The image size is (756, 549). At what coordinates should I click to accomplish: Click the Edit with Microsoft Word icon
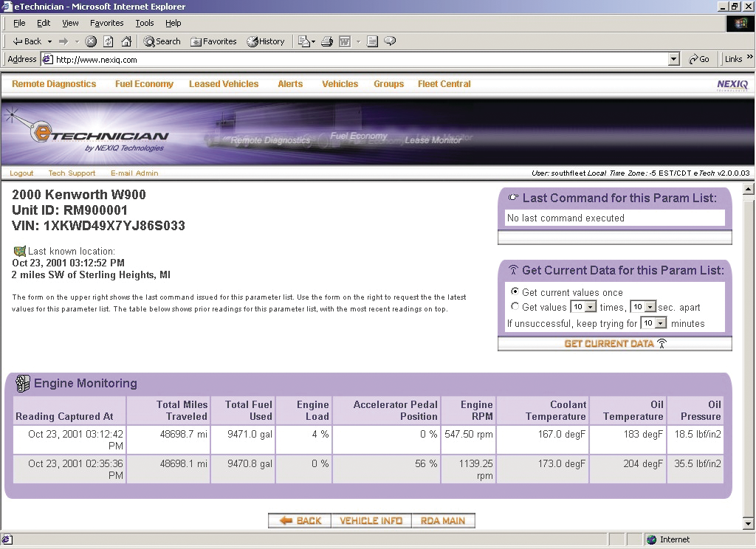click(x=344, y=41)
